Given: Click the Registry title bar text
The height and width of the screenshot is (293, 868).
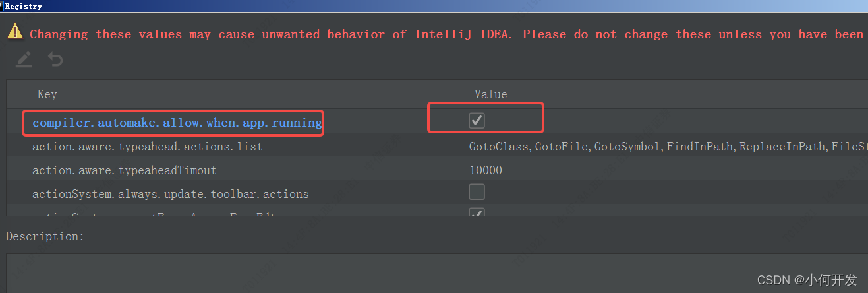Looking at the screenshot, I should 24,6.
